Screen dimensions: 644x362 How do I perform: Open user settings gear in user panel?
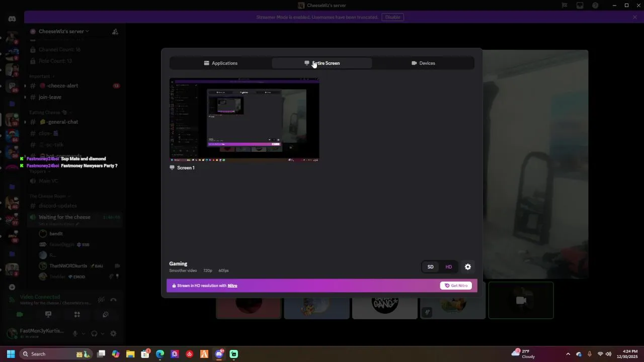point(113,333)
